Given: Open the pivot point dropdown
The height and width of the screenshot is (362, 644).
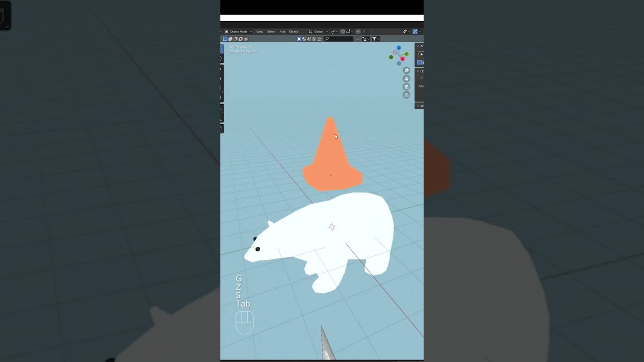Looking at the screenshot, I should click(x=335, y=32).
